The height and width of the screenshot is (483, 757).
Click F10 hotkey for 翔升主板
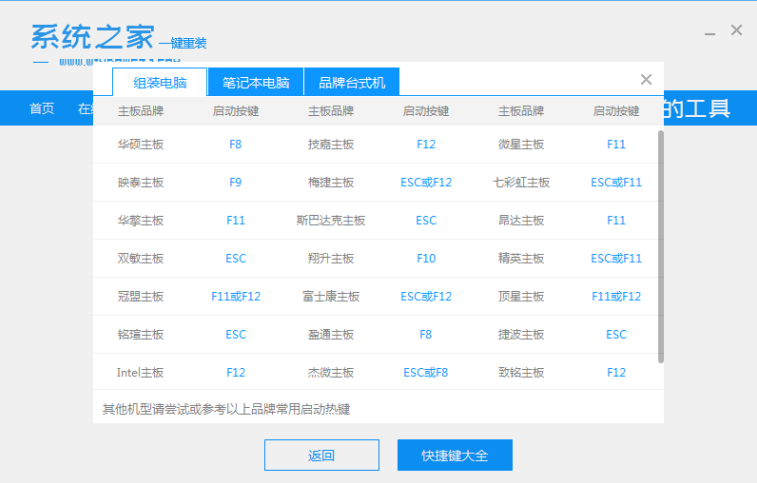click(426, 258)
